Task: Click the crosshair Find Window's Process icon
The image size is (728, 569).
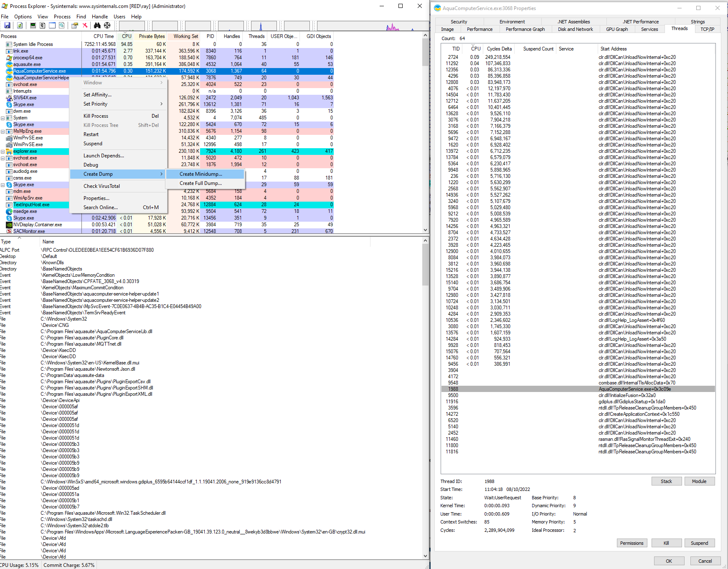Action: [107, 25]
